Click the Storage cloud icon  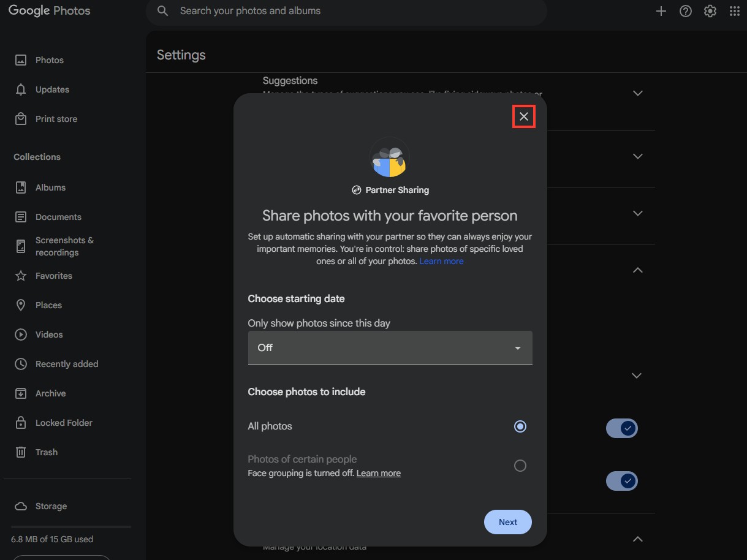21,506
